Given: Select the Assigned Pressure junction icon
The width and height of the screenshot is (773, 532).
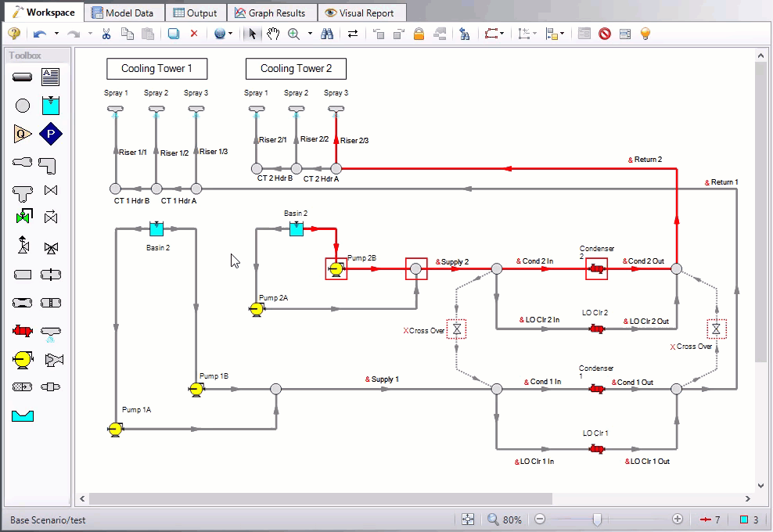Looking at the screenshot, I should (x=50, y=134).
